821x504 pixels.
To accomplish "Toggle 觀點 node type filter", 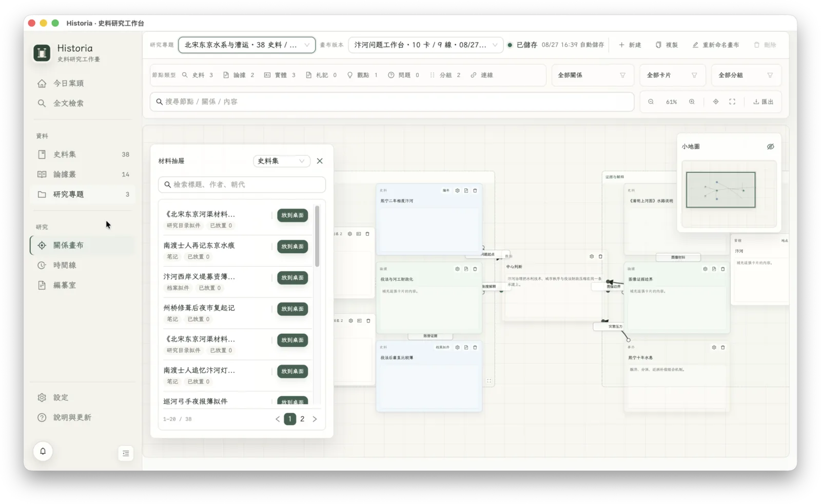I will tap(362, 75).
